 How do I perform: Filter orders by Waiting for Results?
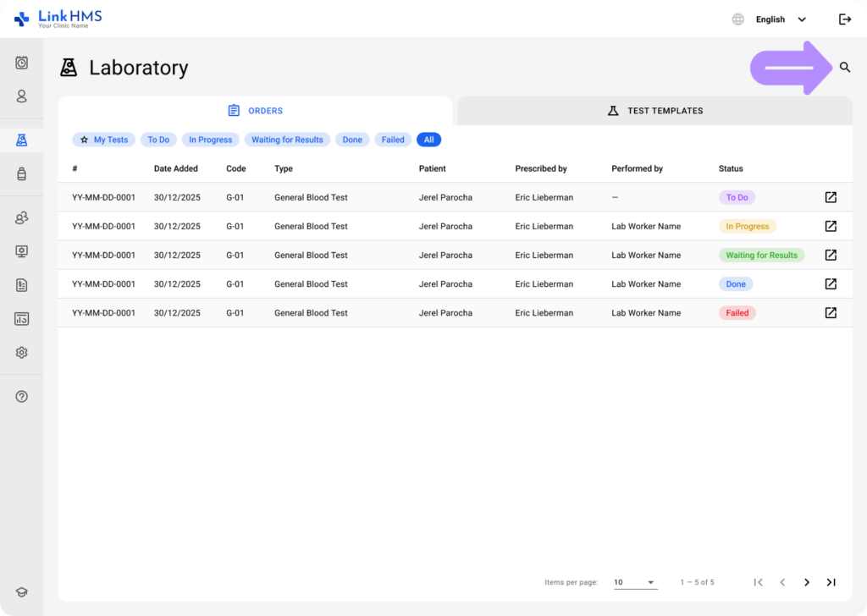(287, 140)
